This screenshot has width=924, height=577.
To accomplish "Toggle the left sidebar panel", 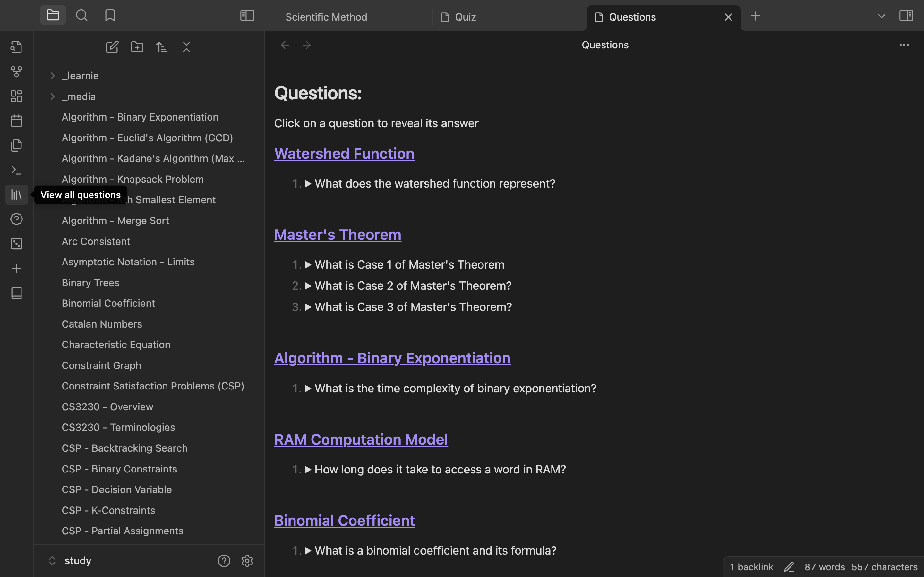I will (247, 16).
